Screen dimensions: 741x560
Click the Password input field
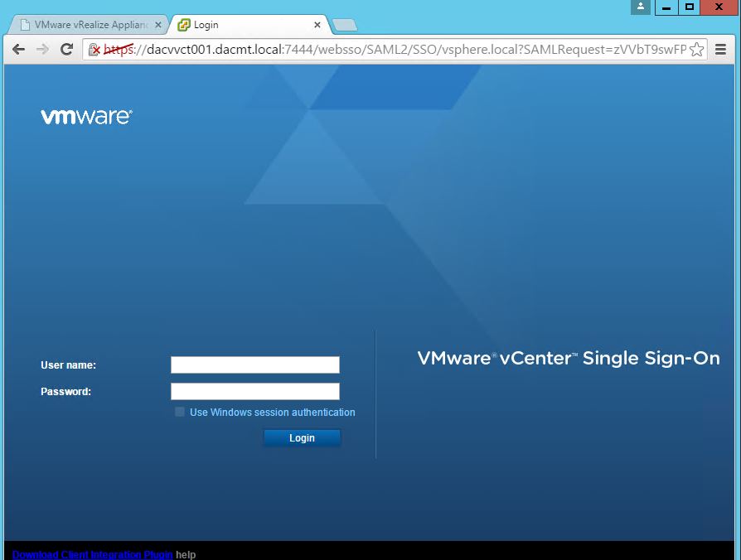(x=255, y=392)
